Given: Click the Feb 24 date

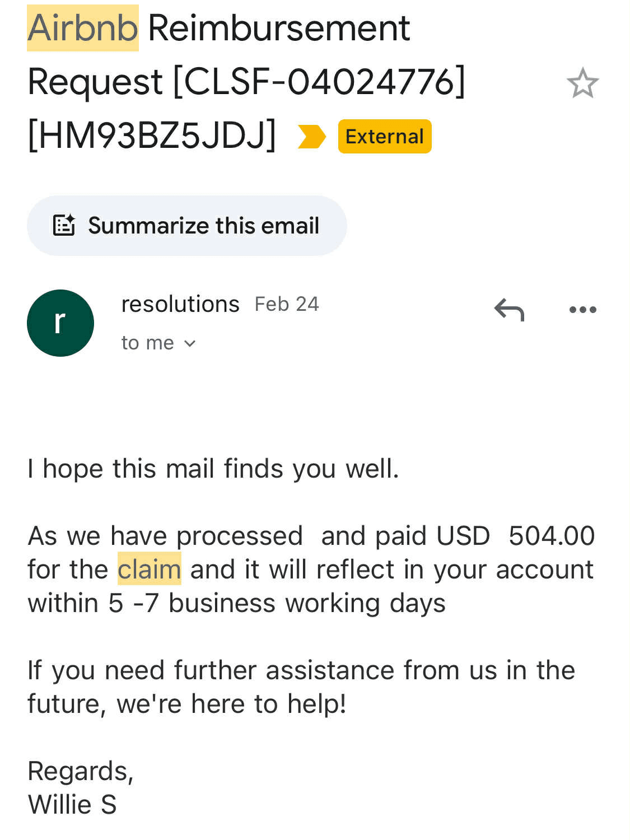Looking at the screenshot, I should (286, 304).
